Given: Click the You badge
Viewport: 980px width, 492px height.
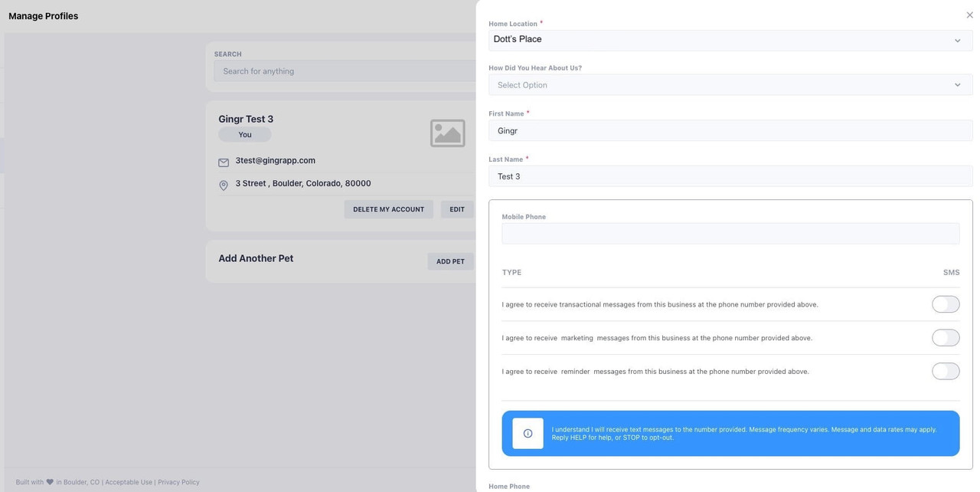Looking at the screenshot, I should coord(245,134).
